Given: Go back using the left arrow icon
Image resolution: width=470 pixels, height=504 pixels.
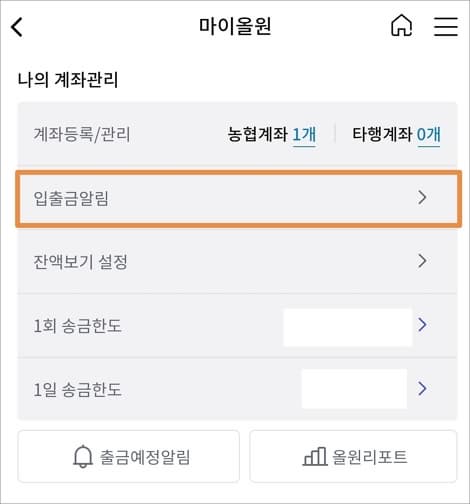Looking at the screenshot, I should coord(17,27).
